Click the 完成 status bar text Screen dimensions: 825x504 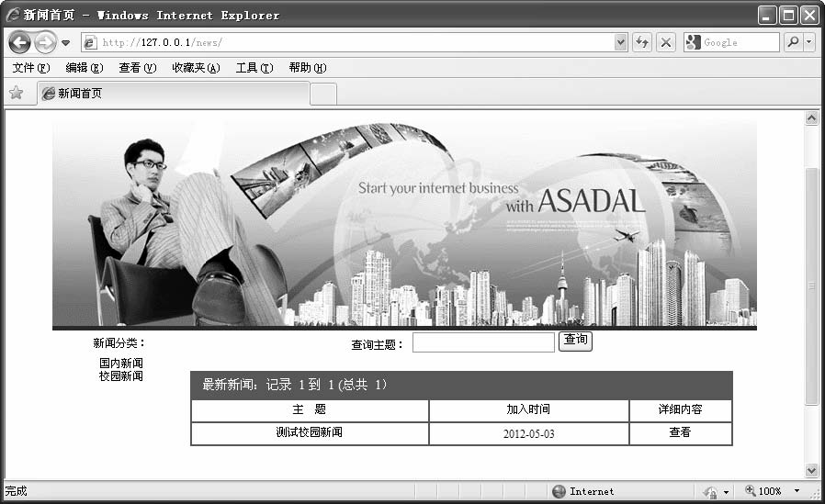16,491
